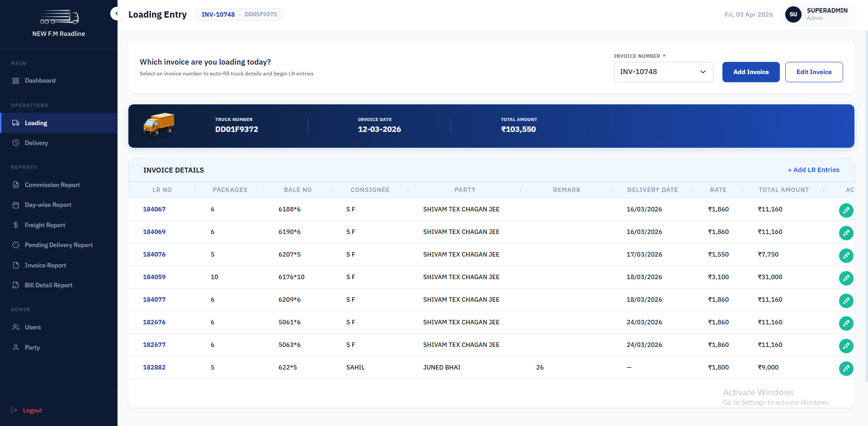This screenshot has height=426, width=868.
Task: Click Add LR Entries link
Action: click(x=813, y=170)
